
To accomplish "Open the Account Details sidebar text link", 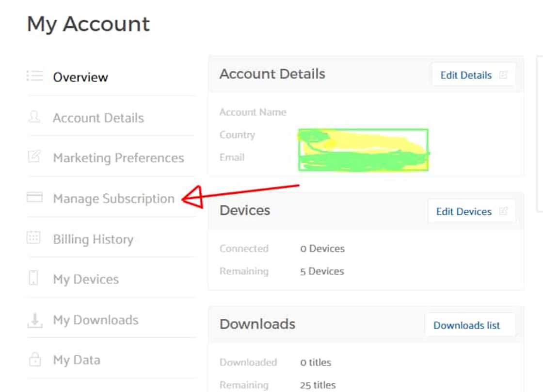I will 98,118.
